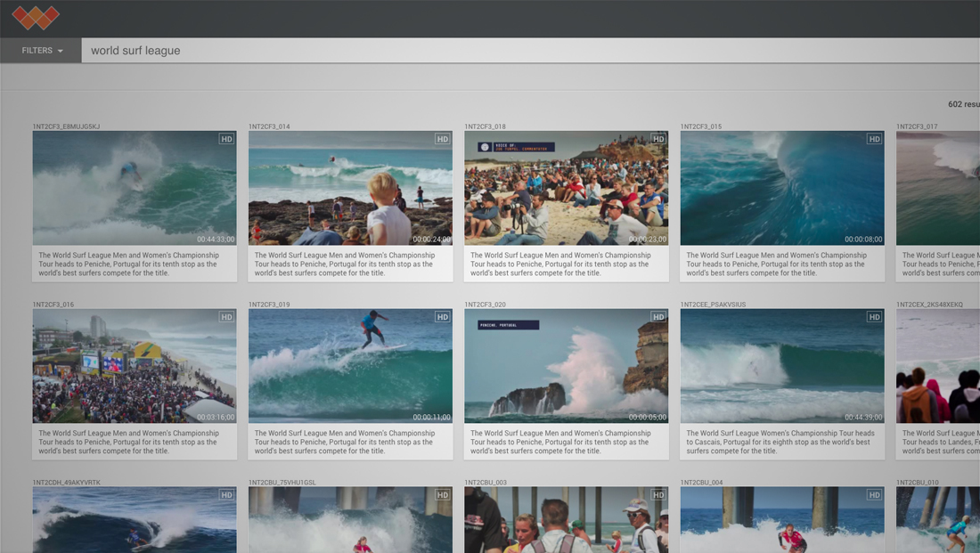Screen dimensions: 980x553
Task: Open thumbnail for clip 1NT2CBU_004
Action: pyautogui.click(x=782, y=520)
